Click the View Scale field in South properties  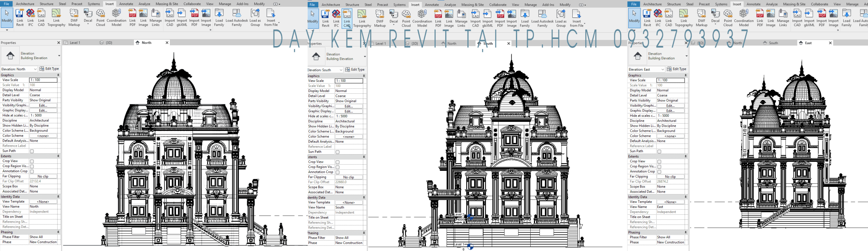(x=349, y=81)
